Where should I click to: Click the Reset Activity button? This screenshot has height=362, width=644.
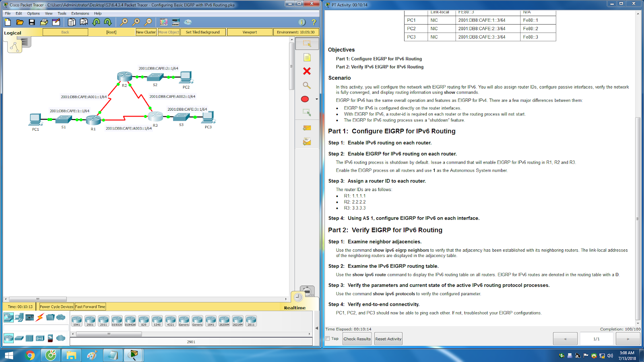point(388,339)
